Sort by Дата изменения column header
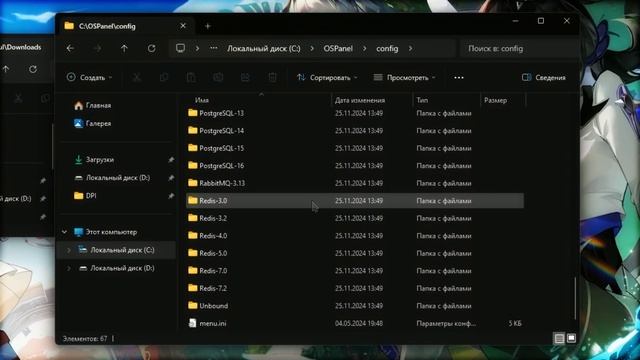The height and width of the screenshot is (360, 640). point(360,100)
